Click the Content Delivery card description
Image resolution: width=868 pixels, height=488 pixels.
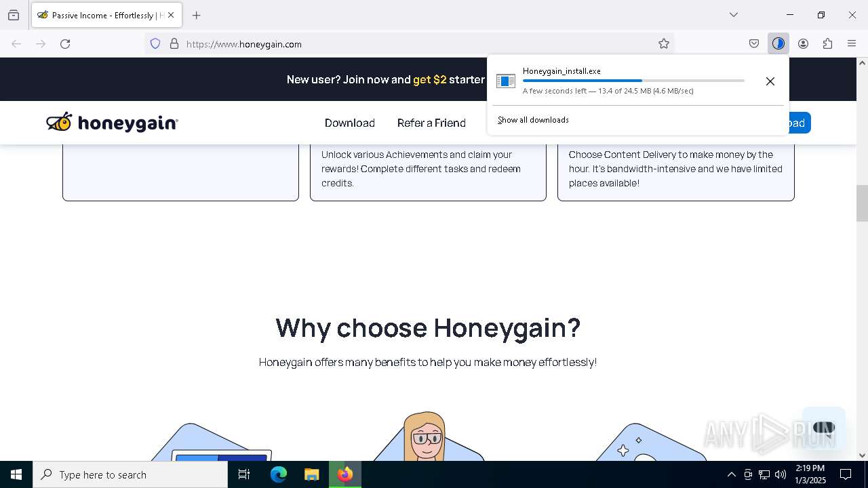pos(675,169)
